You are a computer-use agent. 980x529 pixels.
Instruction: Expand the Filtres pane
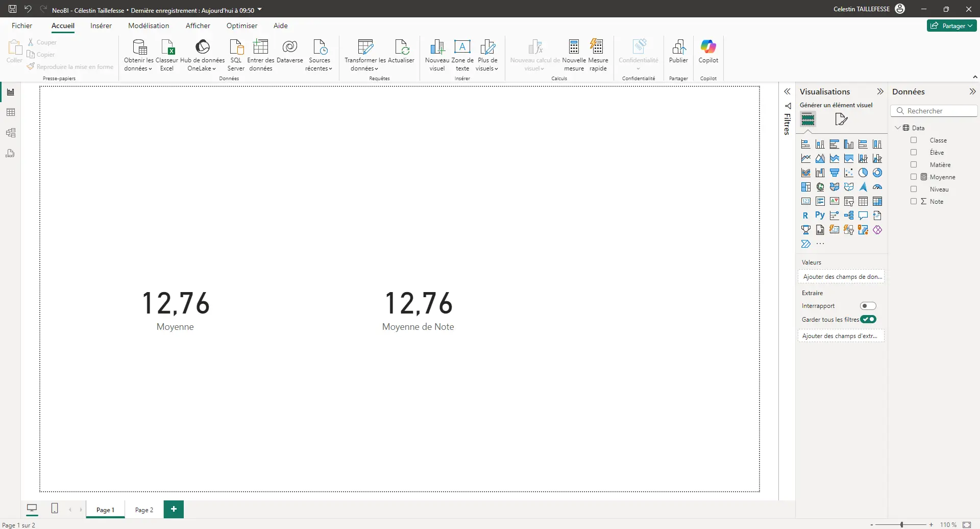pos(787,91)
